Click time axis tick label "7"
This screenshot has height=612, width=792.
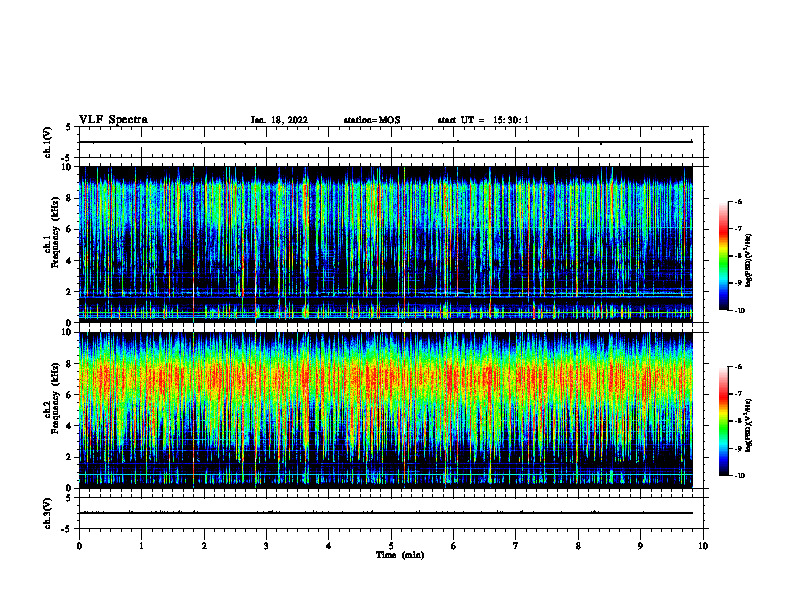[x=516, y=546]
